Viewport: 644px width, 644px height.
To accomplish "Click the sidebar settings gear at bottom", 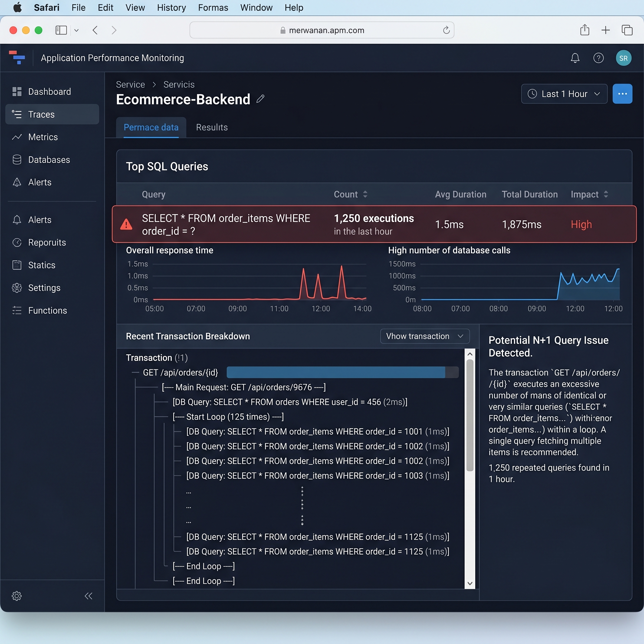I will tap(17, 596).
